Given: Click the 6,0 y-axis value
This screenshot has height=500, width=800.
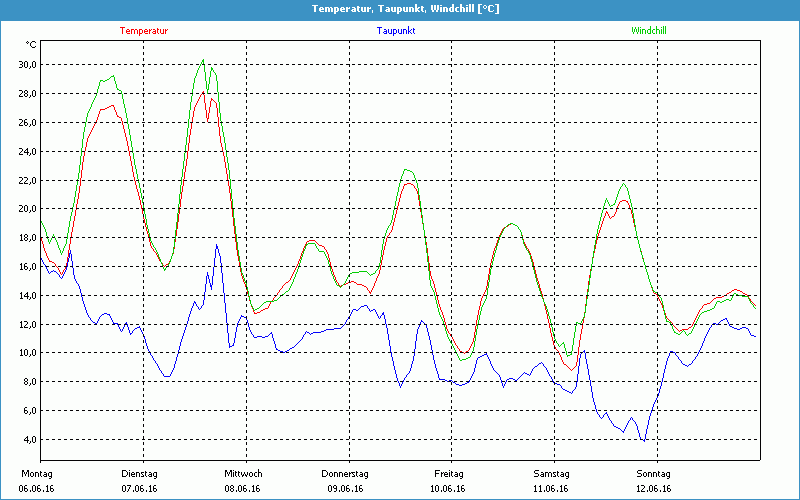Looking at the screenshot, I should pyautogui.click(x=29, y=411).
